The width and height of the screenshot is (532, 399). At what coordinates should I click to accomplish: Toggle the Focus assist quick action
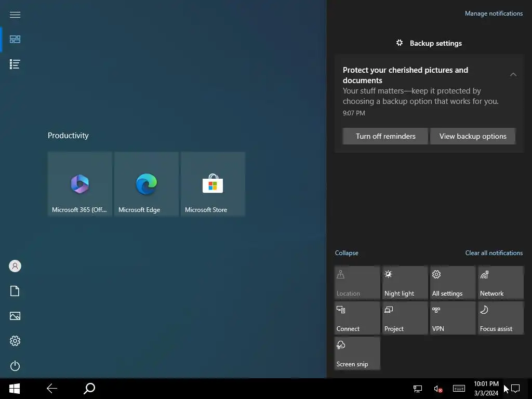coord(501,318)
